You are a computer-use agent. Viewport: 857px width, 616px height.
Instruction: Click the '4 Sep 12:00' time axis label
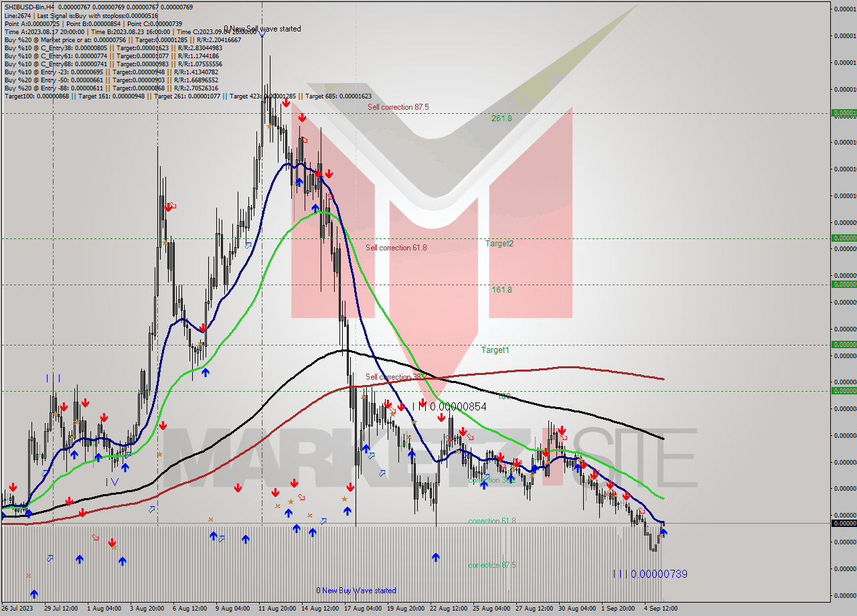click(661, 608)
